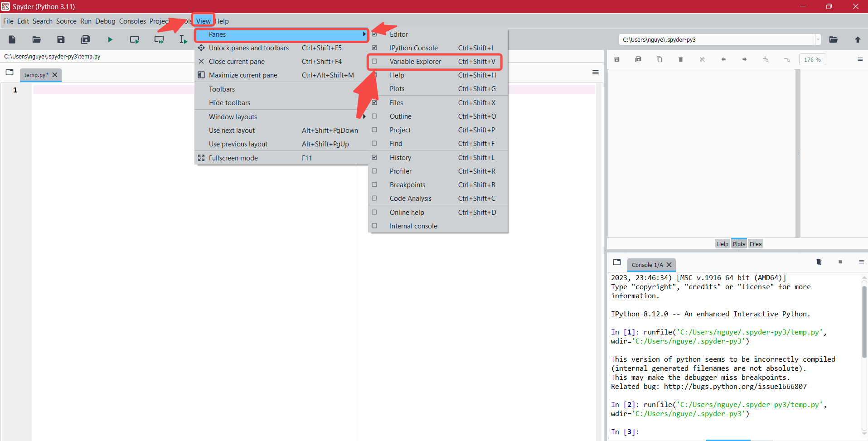Open the Toolbars submenu entry
The width and height of the screenshot is (868, 441).
281,89
